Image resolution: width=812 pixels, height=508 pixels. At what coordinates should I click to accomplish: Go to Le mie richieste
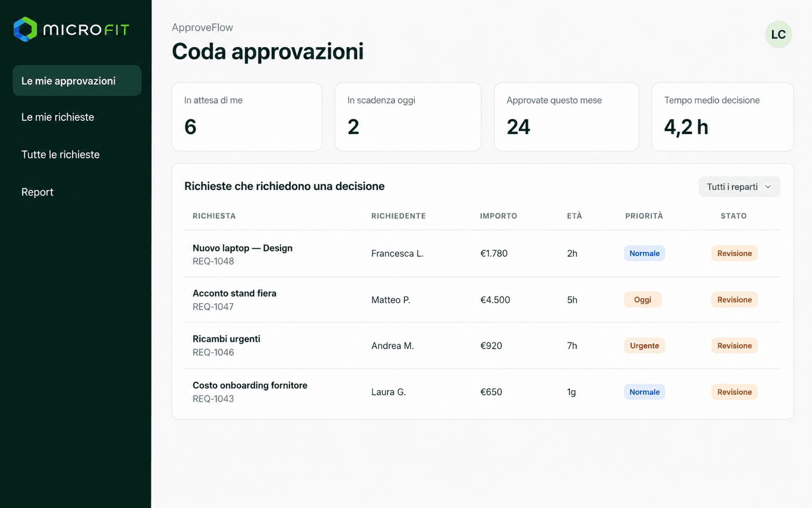coord(58,117)
